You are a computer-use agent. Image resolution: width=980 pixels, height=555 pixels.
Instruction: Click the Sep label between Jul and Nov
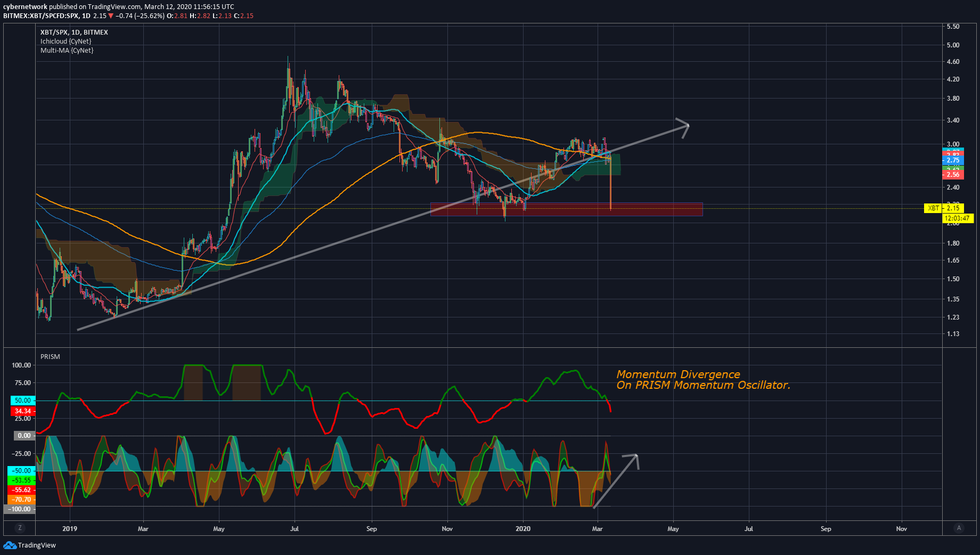pos(372,529)
